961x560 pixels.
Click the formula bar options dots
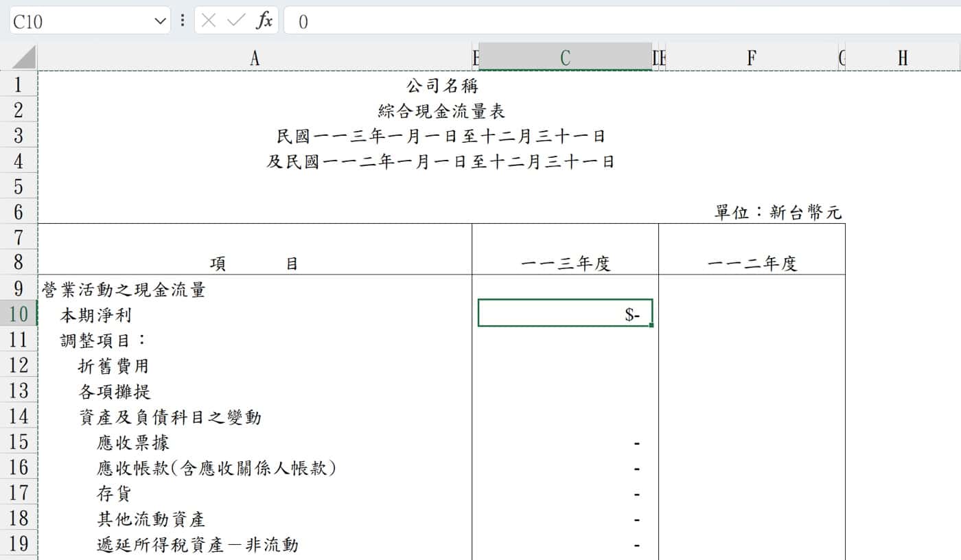tap(182, 21)
